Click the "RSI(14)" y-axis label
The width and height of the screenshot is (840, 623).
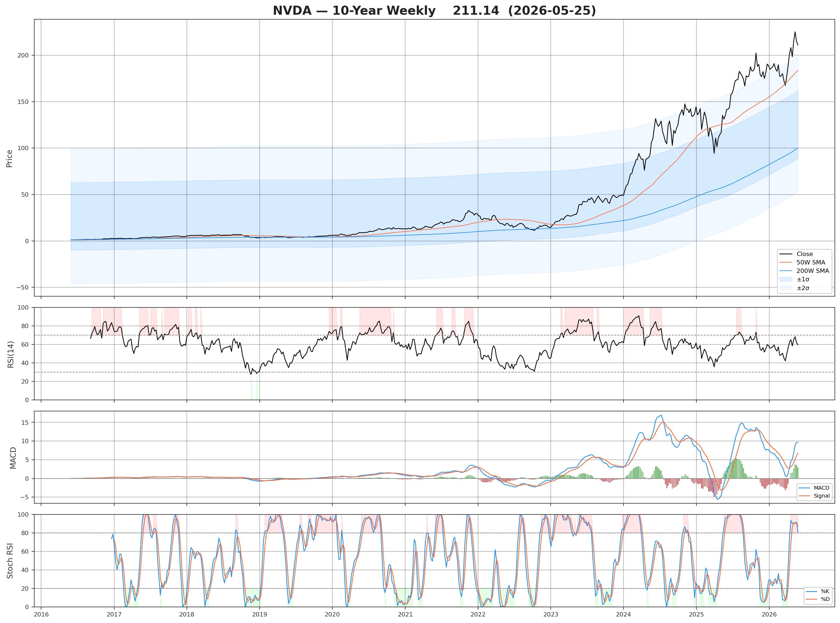[11, 354]
